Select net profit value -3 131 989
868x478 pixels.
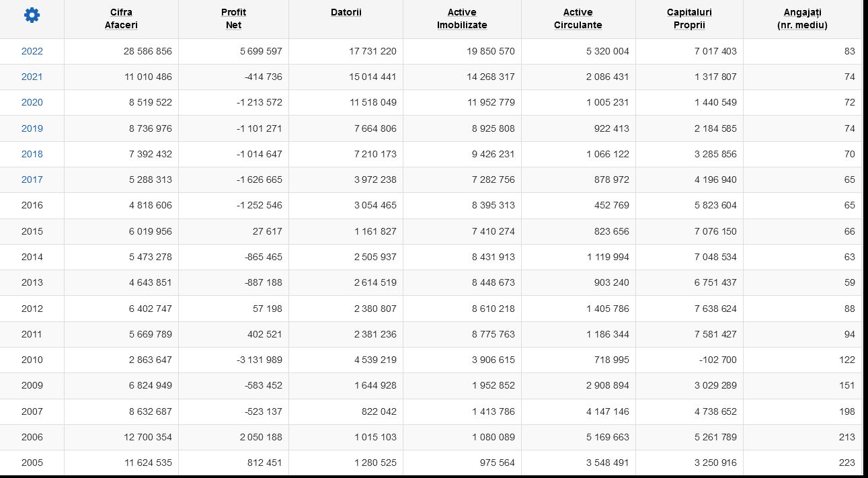[260, 360]
